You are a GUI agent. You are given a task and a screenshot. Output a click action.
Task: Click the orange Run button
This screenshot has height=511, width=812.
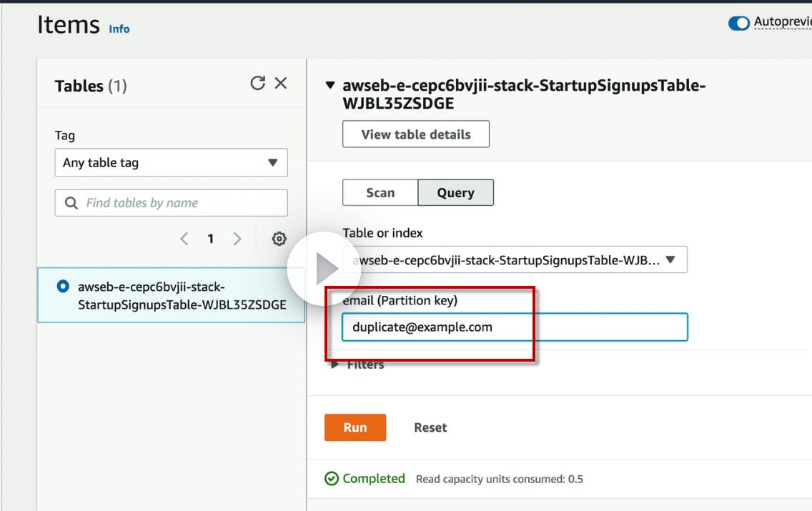point(355,427)
